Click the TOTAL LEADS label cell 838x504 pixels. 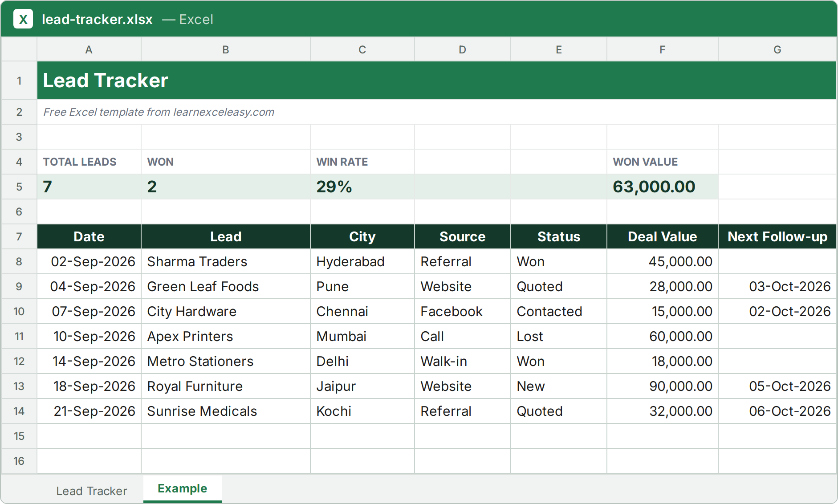coord(89,162)
